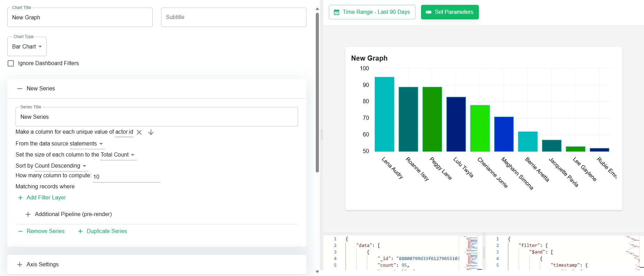The height and width of the screenshot is (276, 644).
Task: Remove the actor.id column grouping X icon
Action: [x=139, y=132]
